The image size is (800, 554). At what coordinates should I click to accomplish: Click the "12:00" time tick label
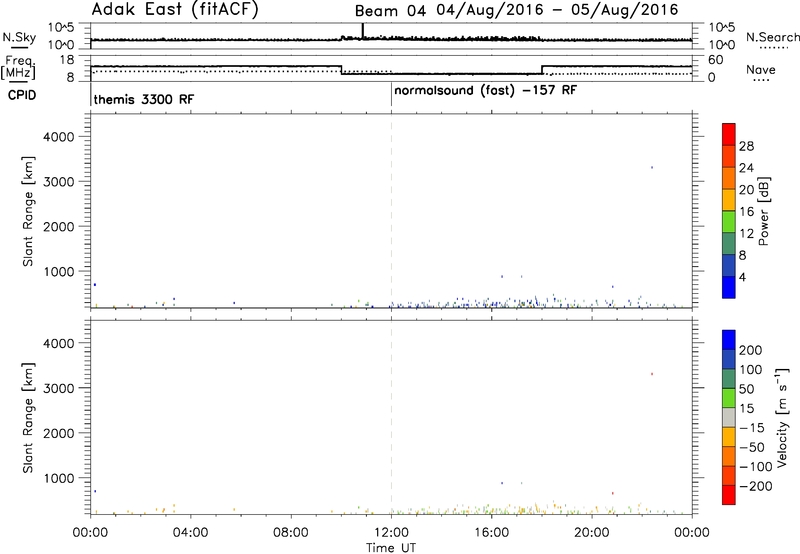(391, 533)
